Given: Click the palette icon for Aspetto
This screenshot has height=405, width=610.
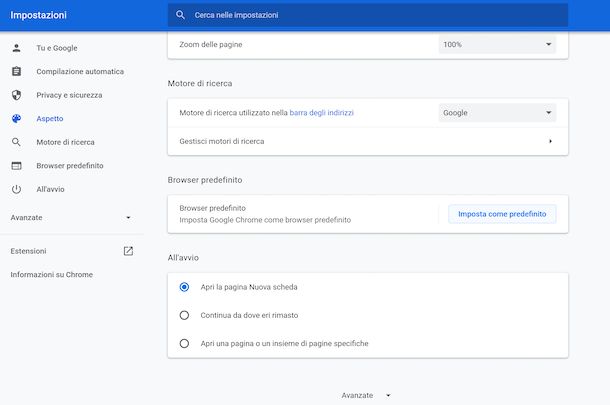Looking at the screenshot, I should click(x=16, y=119).
